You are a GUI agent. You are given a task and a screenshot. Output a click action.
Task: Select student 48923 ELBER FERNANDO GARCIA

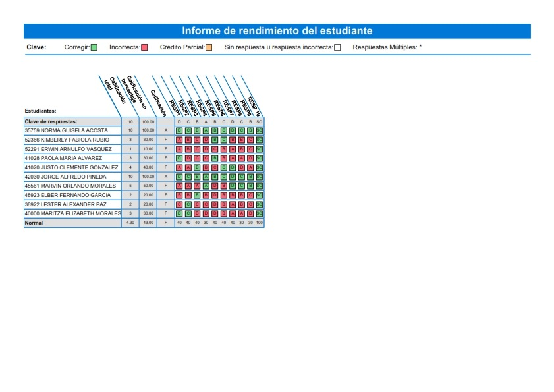pyautogui.click(x=68, y=195)
